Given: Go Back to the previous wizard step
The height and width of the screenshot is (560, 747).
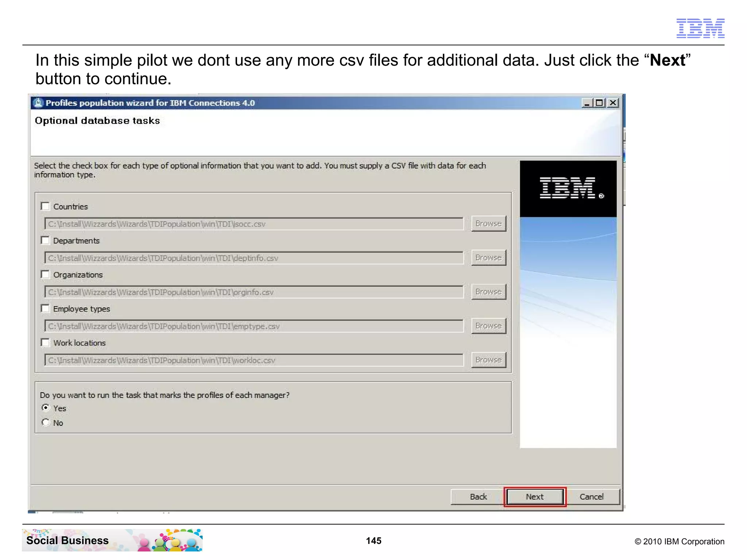Looking at the screenshot, I should pos(478,497).
